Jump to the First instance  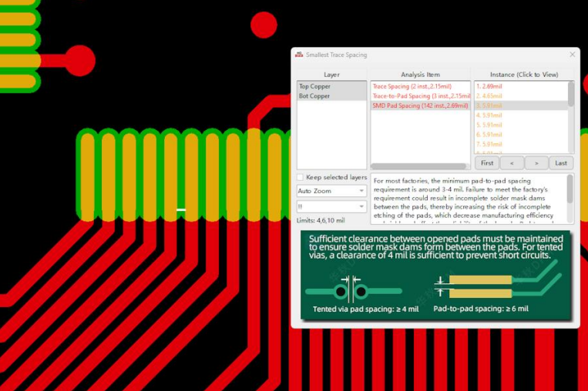(487, 163)
